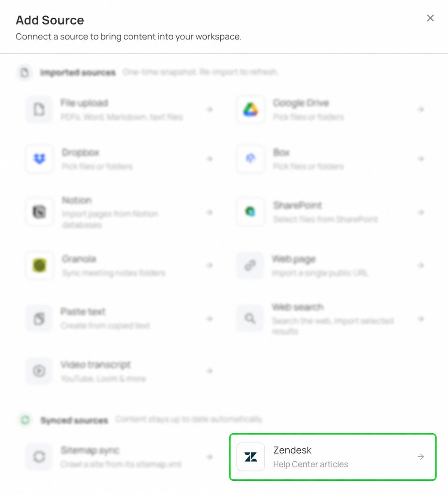Screen dimensions: 448x494
Task: Open the arrow on Dropbox row
Action: click(210, 159)
